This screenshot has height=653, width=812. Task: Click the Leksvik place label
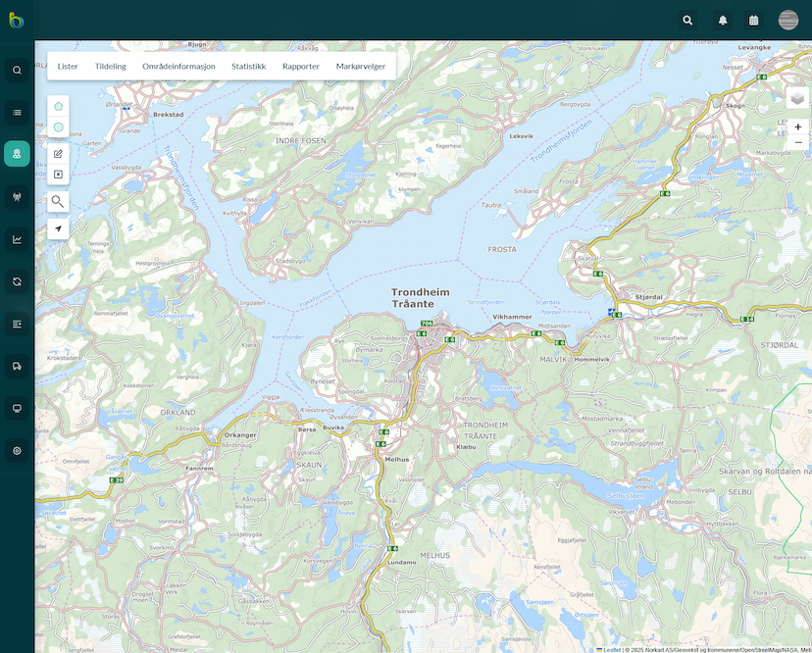[x=521, y=136]
